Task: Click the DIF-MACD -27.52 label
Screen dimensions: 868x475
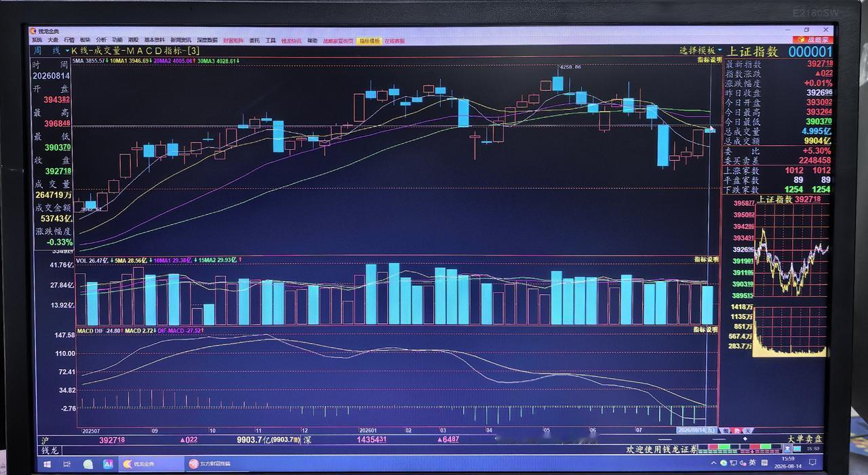Action: (x=180, y=330)
